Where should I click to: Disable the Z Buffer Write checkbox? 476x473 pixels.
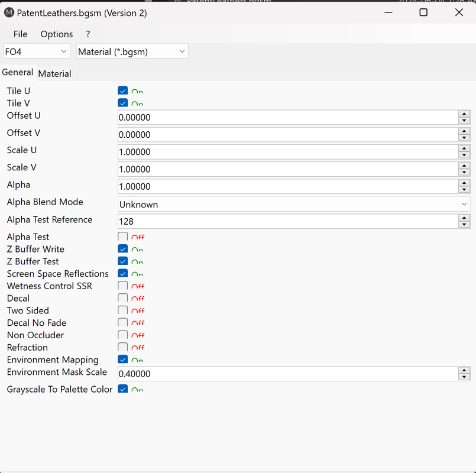(x=122, y=249)
